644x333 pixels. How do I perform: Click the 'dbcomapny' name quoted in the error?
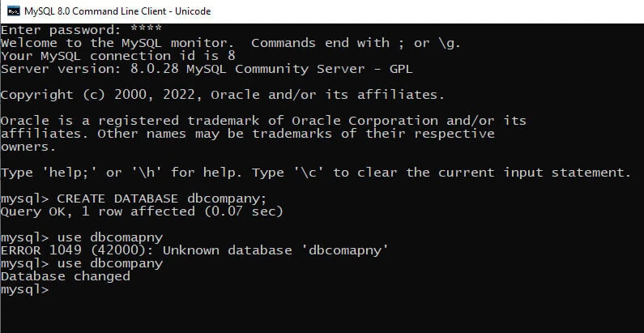tap(344, 250)
